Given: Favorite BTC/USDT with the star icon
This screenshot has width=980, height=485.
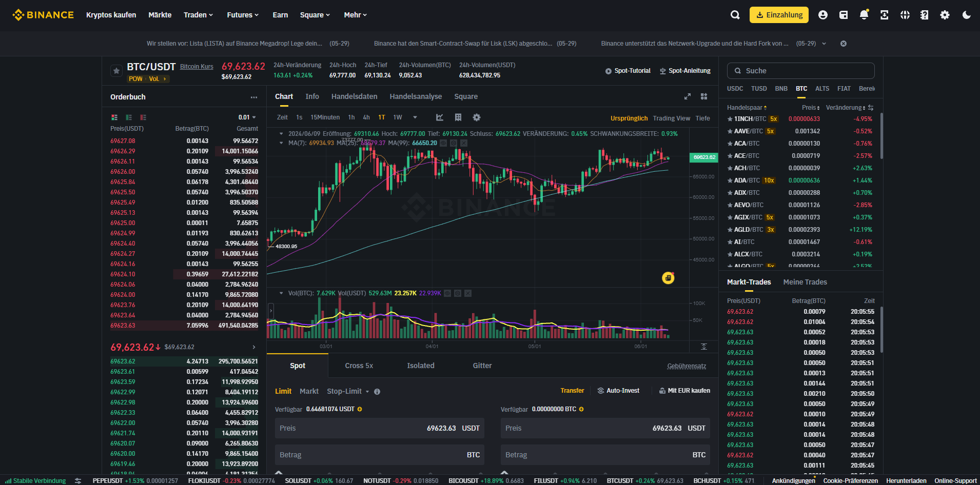Looking at the screenshot, I should pos(116,71).
